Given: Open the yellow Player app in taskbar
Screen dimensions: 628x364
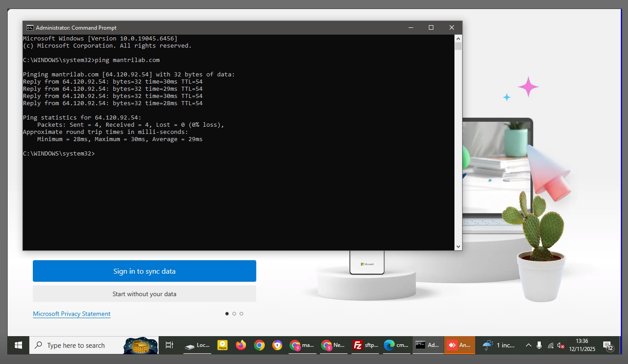Looking at the screenshot, I should click(223, 345).
